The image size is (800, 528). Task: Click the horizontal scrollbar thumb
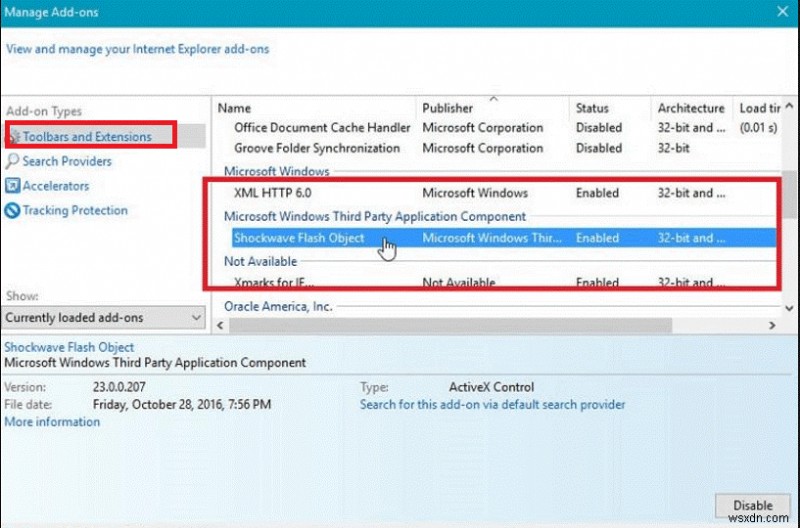point(451,325)
